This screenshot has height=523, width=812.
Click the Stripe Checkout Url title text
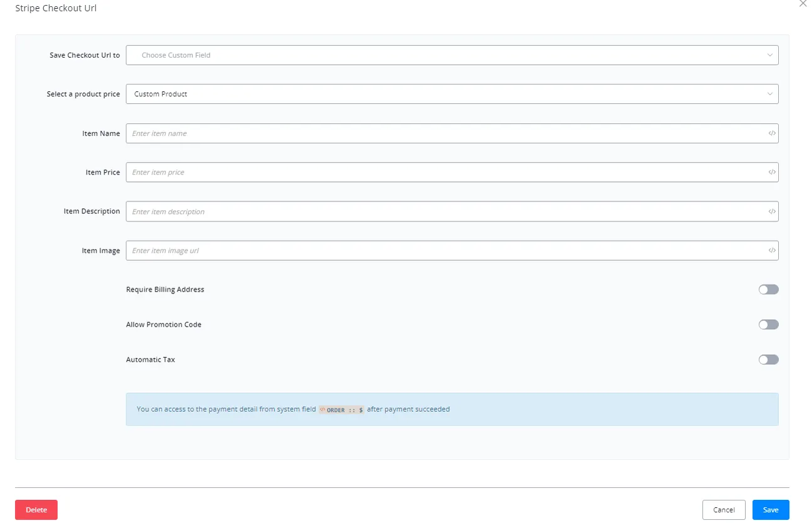(56, 9)
